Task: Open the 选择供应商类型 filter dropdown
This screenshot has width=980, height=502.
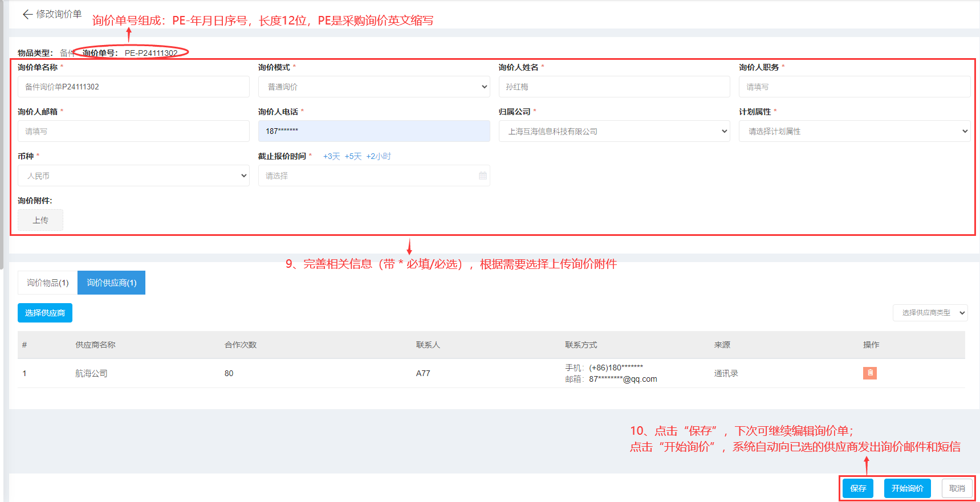Action: [930, 313]
